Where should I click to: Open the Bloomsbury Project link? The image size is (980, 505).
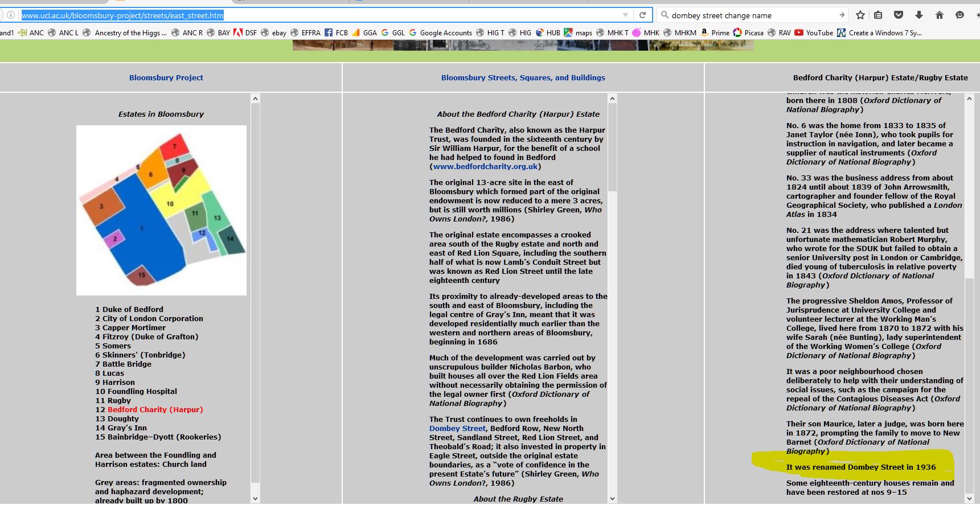166,78
